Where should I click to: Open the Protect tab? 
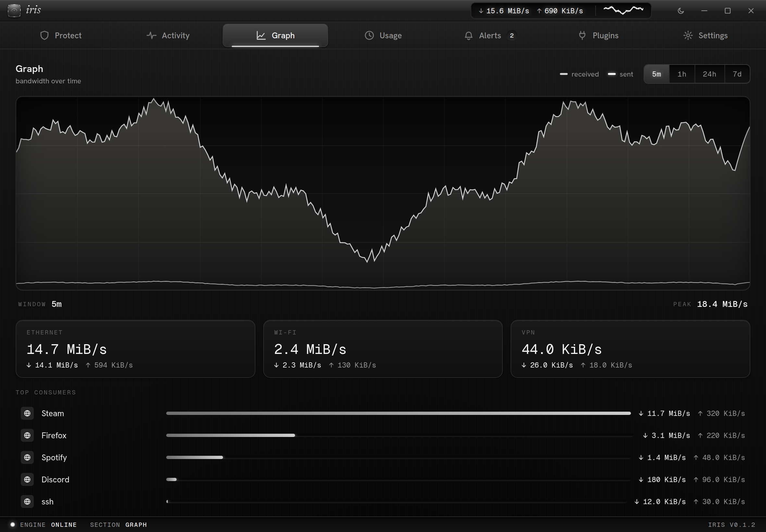[61, 35]
